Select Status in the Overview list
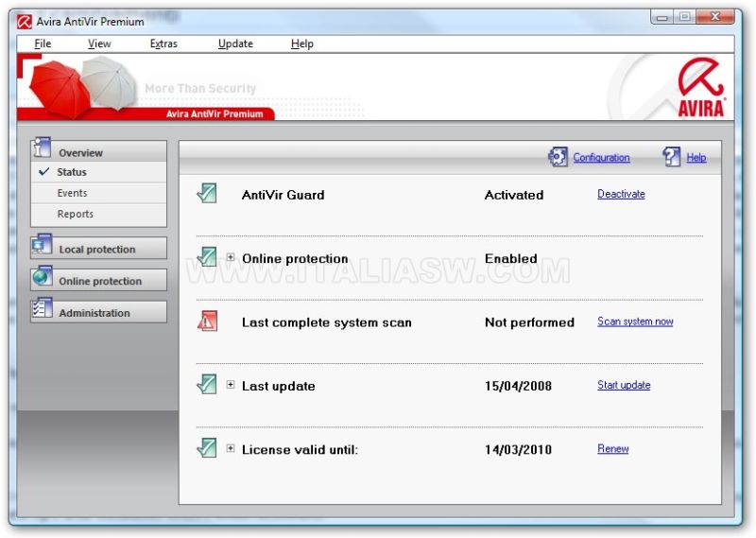This screenshot has width=756, height=538. (x=99, y=172)
